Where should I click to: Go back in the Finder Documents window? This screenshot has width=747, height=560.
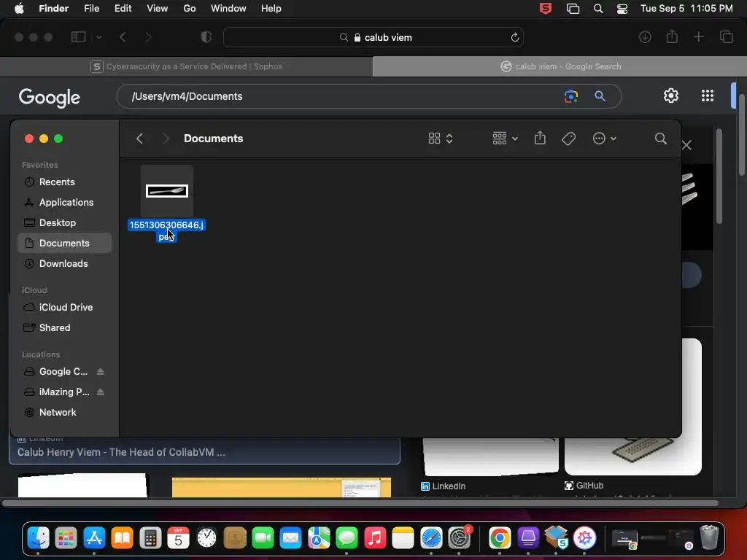tap(139, 139)
